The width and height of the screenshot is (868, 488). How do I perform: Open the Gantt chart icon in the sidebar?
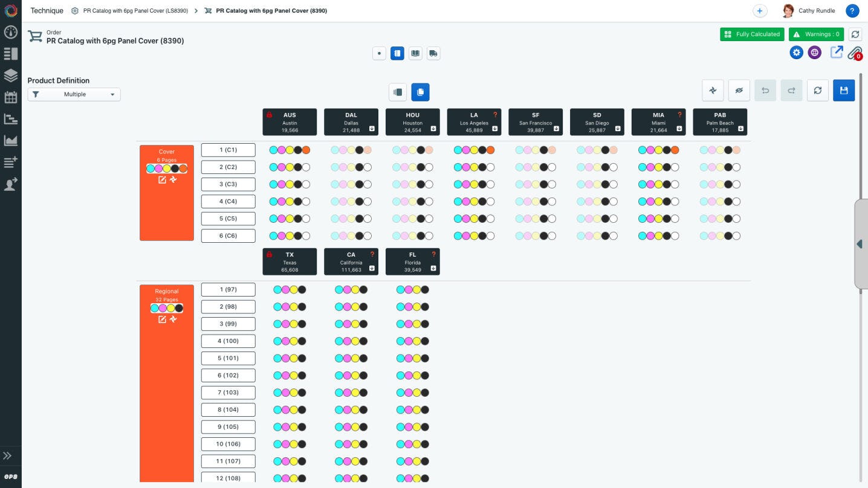pyautogui.click(x=10, y=119)
